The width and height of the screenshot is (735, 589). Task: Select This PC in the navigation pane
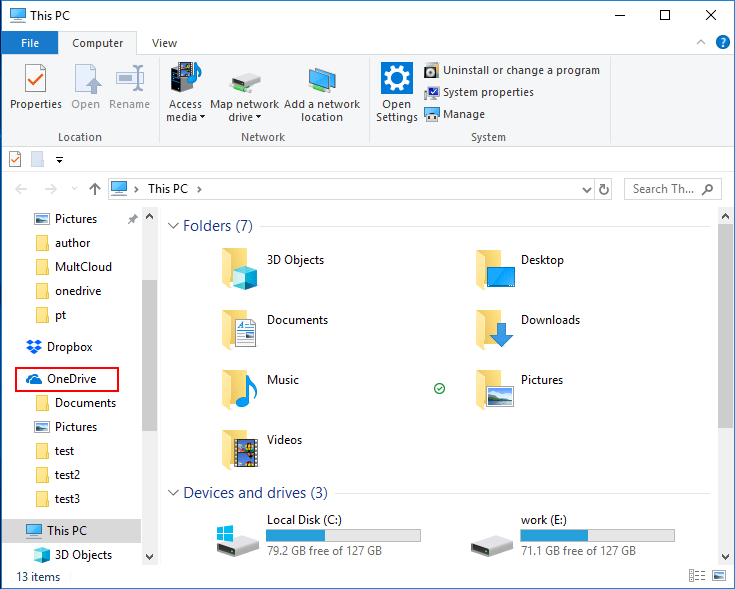[x=71, y=531]
